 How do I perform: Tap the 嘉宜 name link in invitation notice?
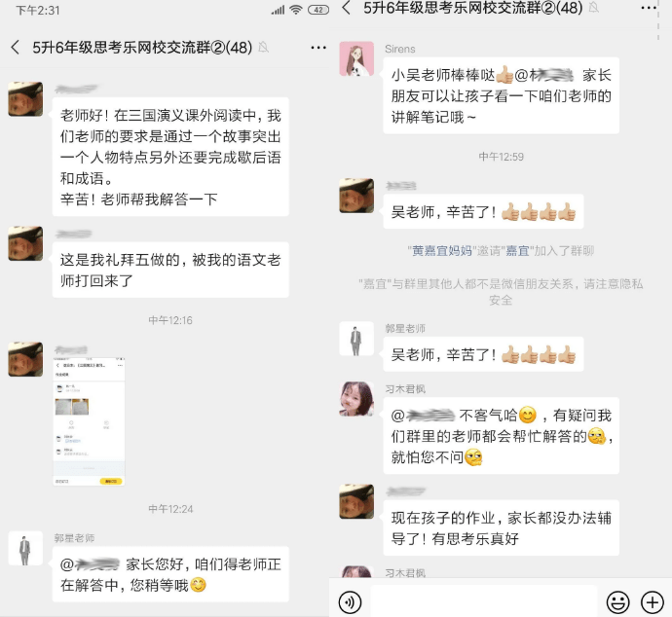pyautogui.click(x=518, y=251)
